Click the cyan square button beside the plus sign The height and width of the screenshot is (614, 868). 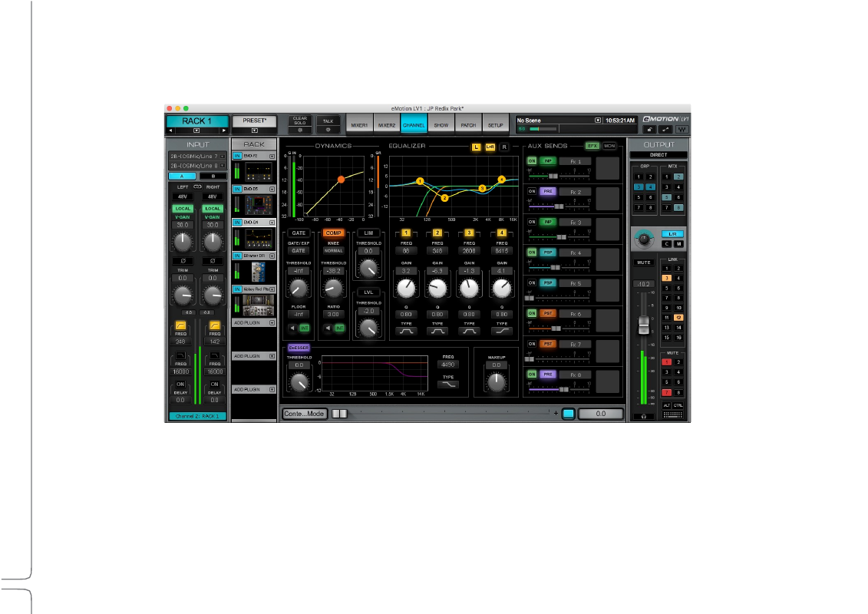tap(569, 414)
